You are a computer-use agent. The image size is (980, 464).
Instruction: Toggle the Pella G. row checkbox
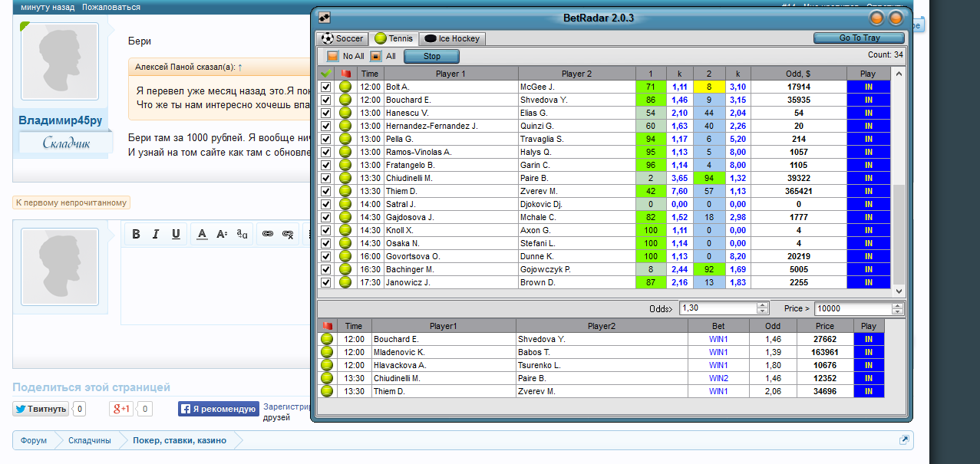coord(326,140)
